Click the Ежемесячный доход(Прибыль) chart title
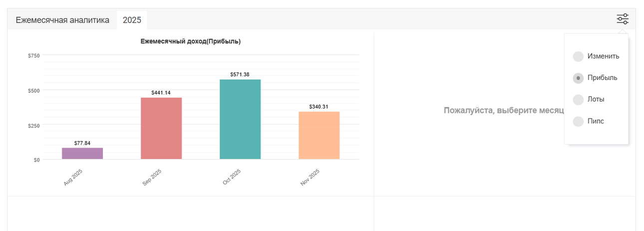644x231 pixels. pyautogui.click(x=191, y=41)
